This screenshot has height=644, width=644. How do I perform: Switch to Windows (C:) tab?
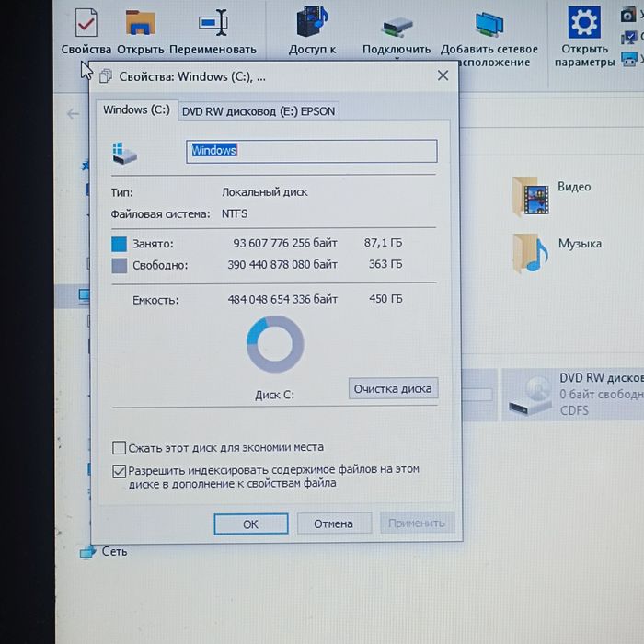click(x=136, y=110)
